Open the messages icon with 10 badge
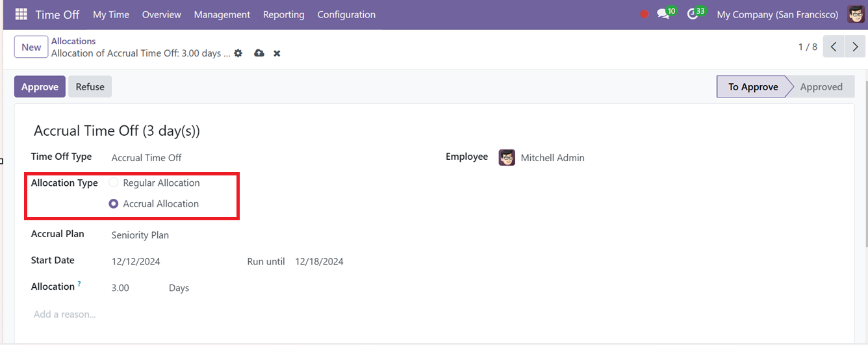Image resolution: width=868 pixels, height=345 pixels. click(667, 13)
